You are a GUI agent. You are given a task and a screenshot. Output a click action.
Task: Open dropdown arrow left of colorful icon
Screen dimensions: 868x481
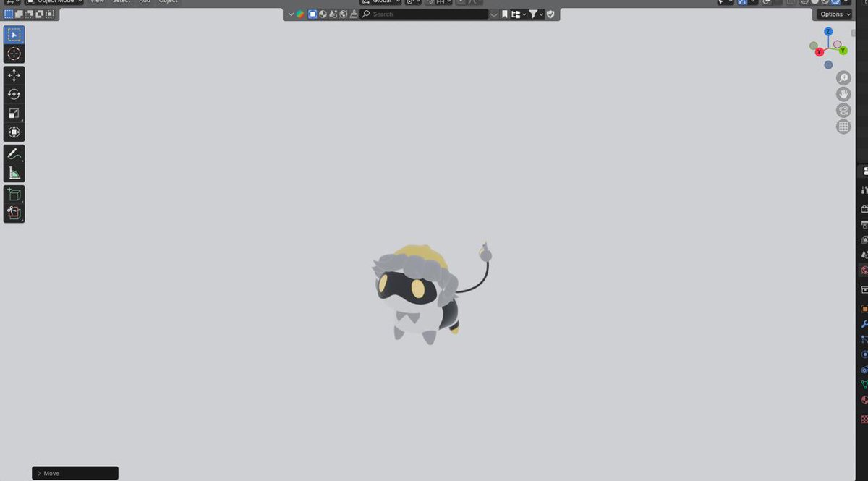click(x=291, y=14)
